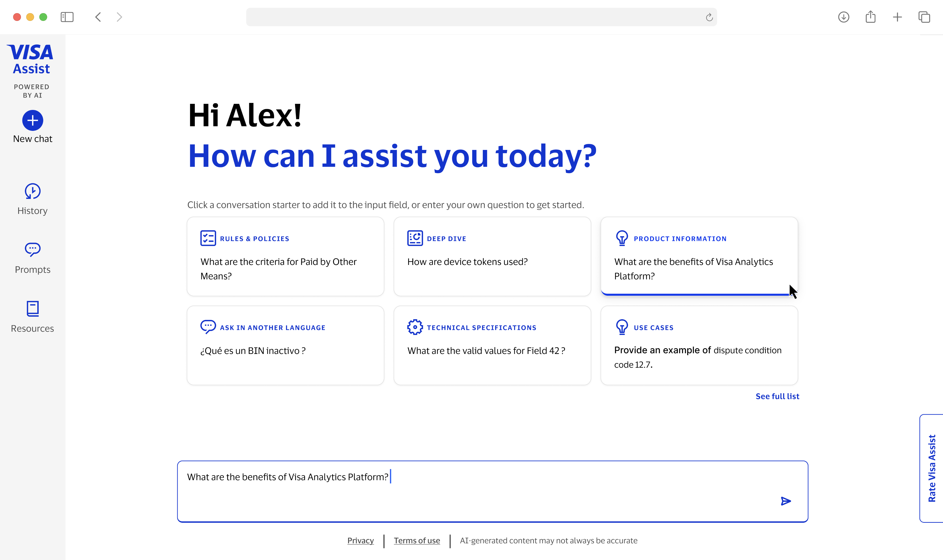
Task: Select the 'Paid by Other Means' conversation starter
Action: point(285,257)
